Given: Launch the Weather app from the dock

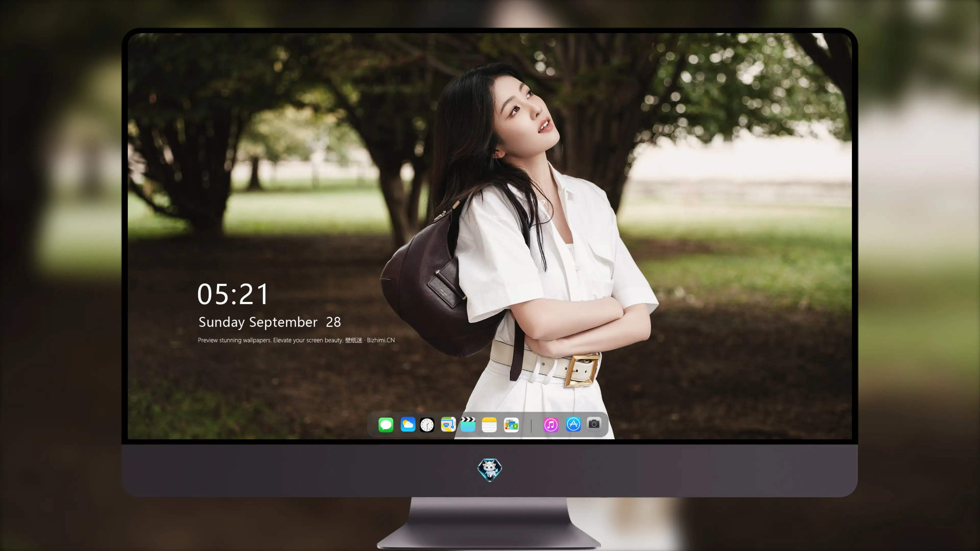Looking at the screenshot, I should point(408,424).
